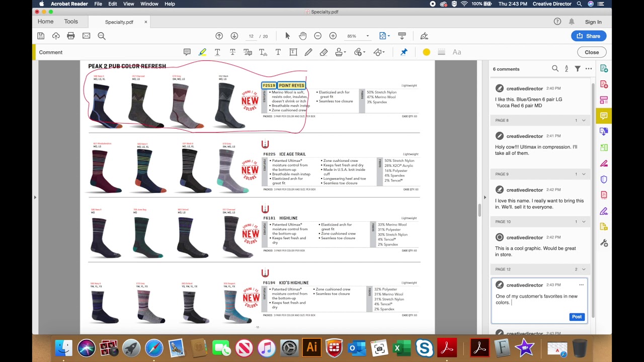This screenshot has height=362, width=644.
Task: Edit the page number field showing 12
Action: 251,36
